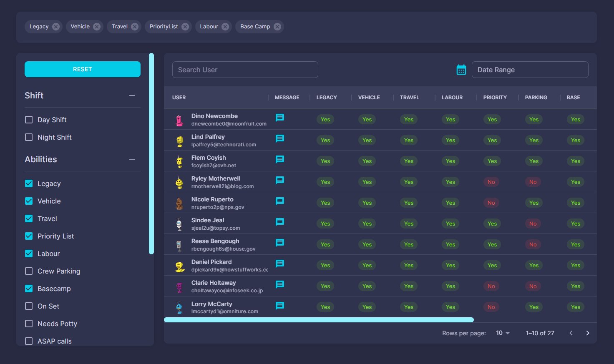This screenshot has height=364, width=614.
Task: Open Flem Coyish's user name
Action: pyautogui.click(x=209, y=158)
